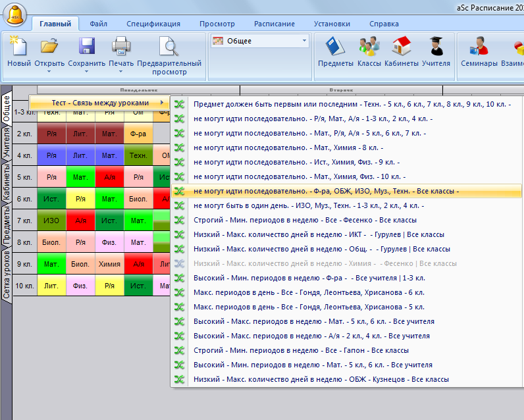Click the Save (Сохранить) diskette icon
Screen dimensions: 524x420
87,47
